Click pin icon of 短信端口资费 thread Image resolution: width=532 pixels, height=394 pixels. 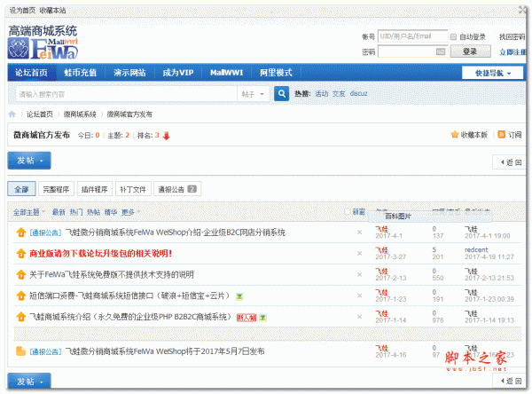point(21,295)
